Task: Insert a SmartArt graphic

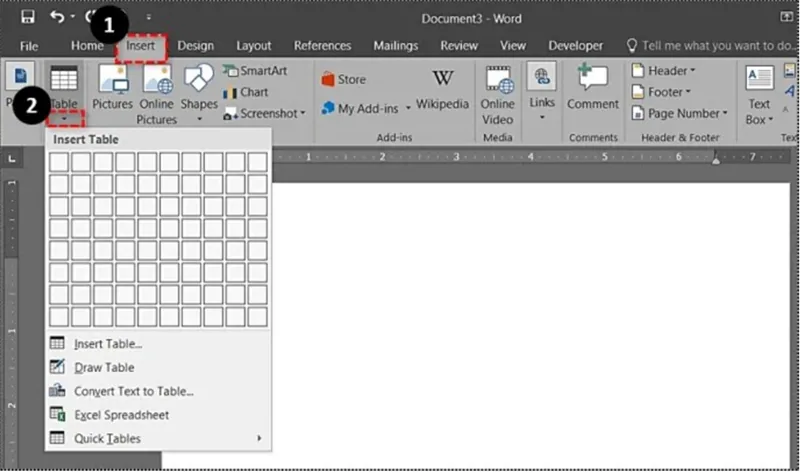Action: click(x=255, y=70)
